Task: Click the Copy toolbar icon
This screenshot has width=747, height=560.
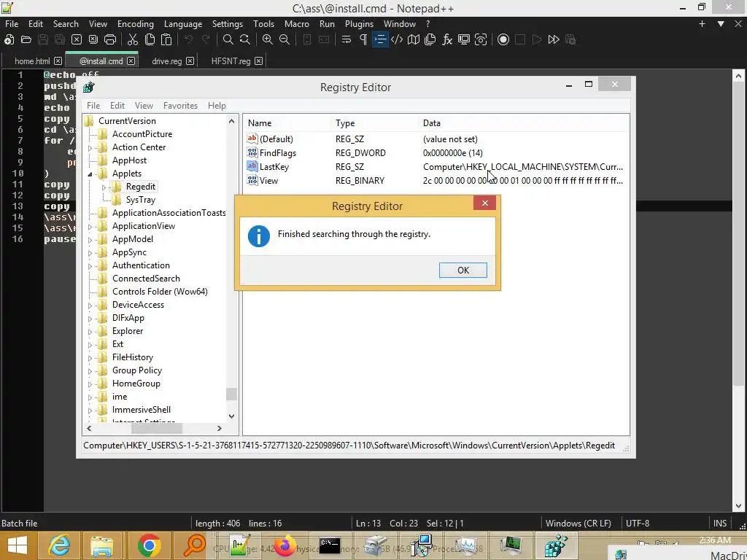Action: (150, 39)
